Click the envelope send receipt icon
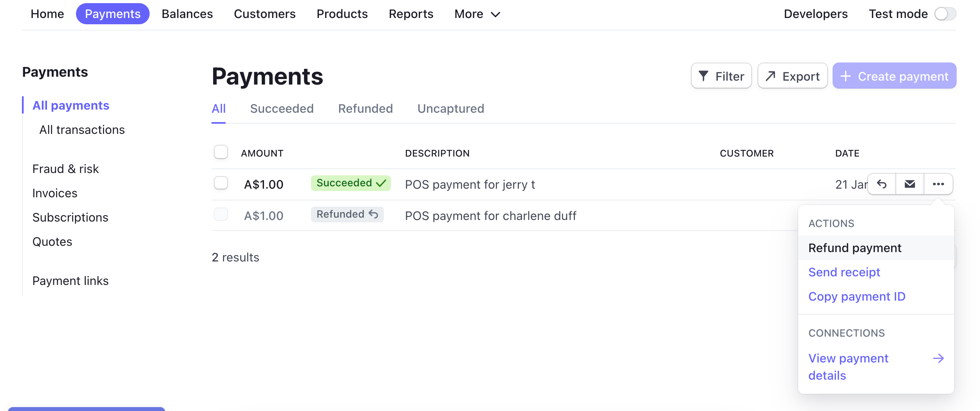Viewport: 980px width, 411px height. 909,184
